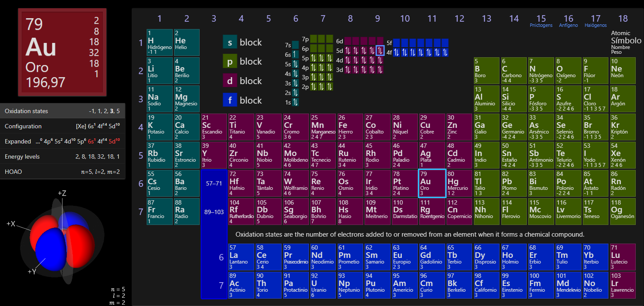Image resolution: width=644 pixels, height=306 pixels.
Task: Choose the Carbono (C) element tile
Action: click(514, 70)
